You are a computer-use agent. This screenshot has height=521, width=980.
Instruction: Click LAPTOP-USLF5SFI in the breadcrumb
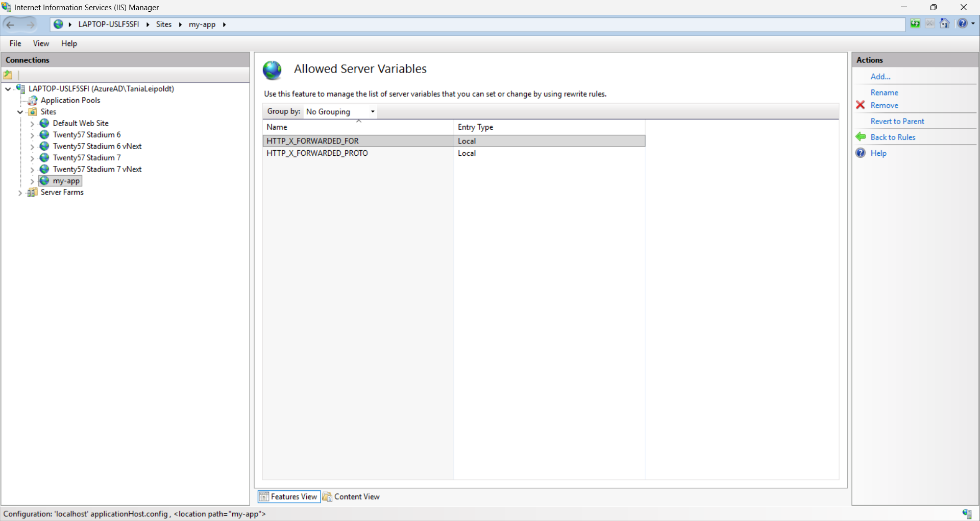tap(108, 25)
